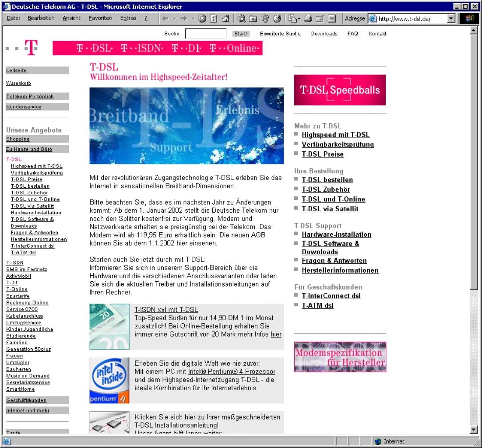Click the 20 Deutsche Mark banknote image
Viewport: 482px width, 448px height.
click(x=109, y=327)
